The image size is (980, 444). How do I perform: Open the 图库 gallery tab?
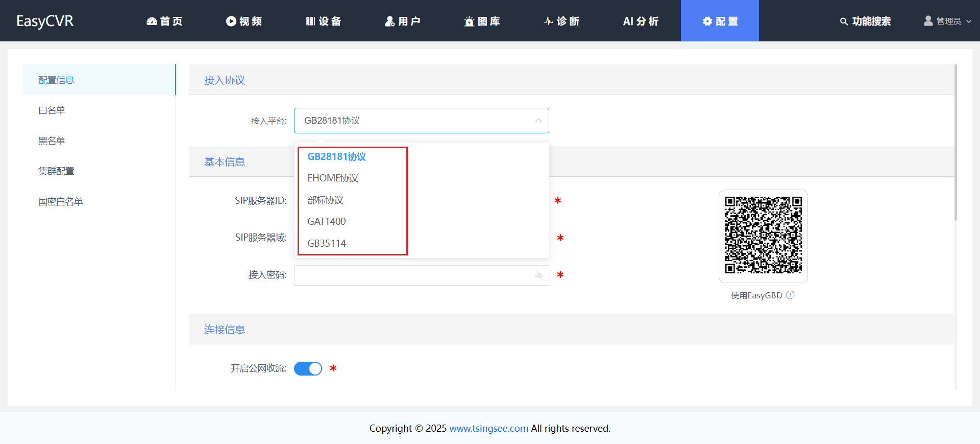pyautogui.click(x=482, y=21)
